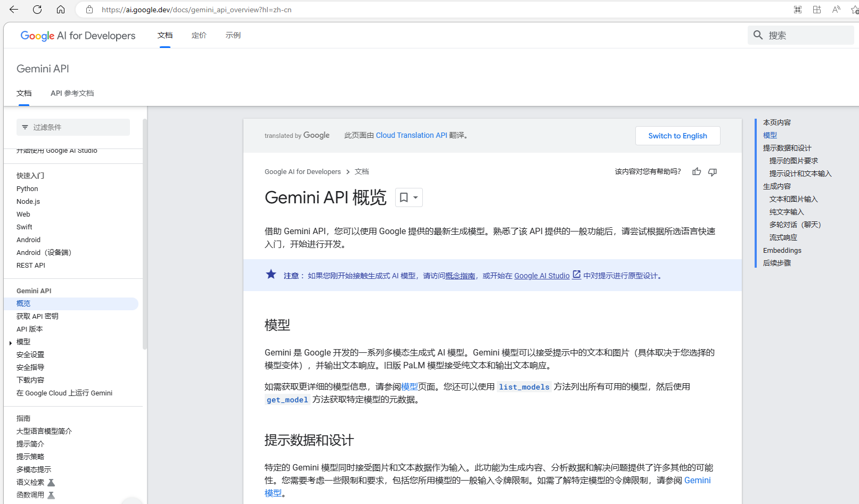Select the 文档 sub-tab under Gemini API

coord(24,93)
